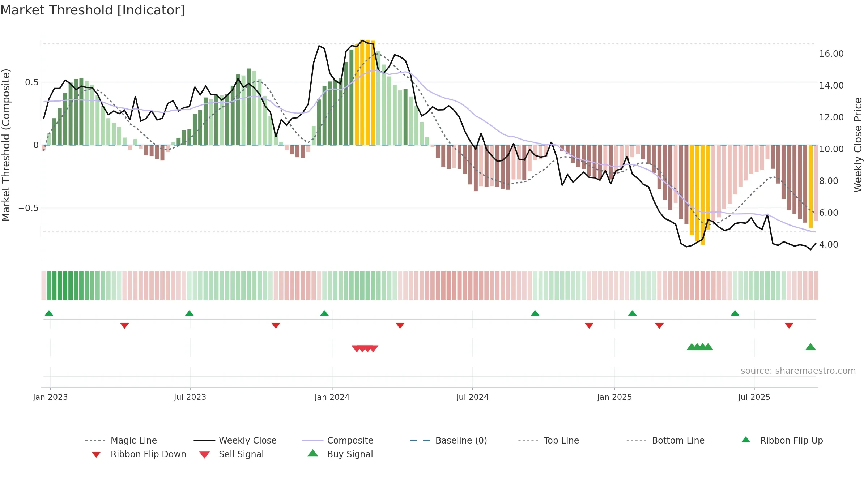
Task: Click the 4.00 price axis label
Action: pos(829,245)
